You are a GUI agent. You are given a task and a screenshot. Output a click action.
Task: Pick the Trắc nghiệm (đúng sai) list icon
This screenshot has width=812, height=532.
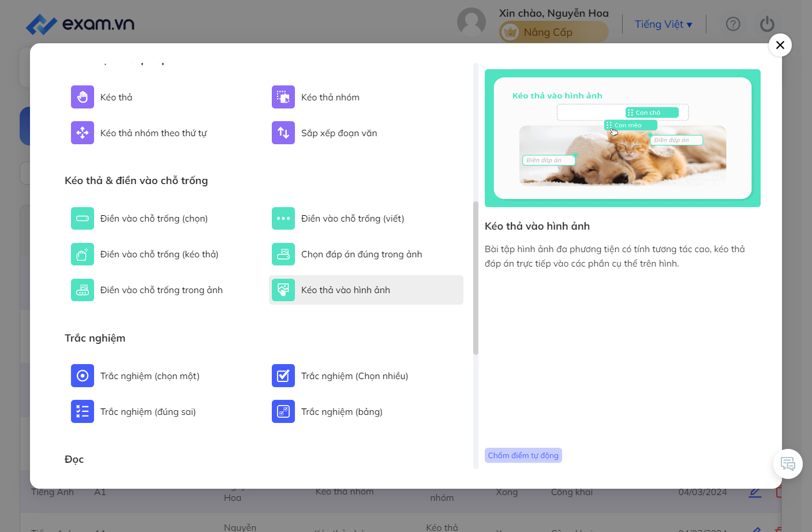pyautogui.click(x=83, y=411)
